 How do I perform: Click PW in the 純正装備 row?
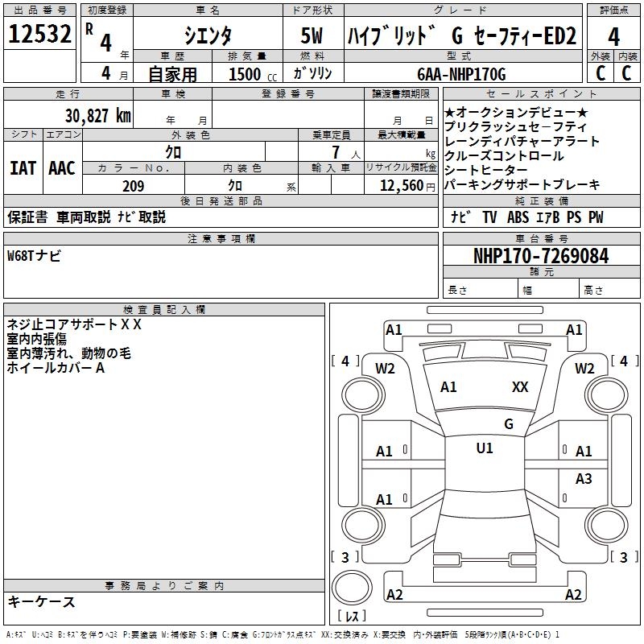coord(596,217)
